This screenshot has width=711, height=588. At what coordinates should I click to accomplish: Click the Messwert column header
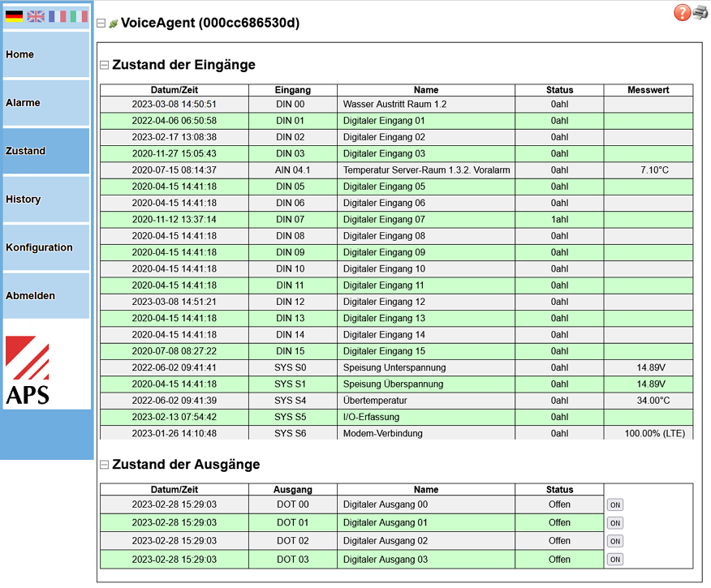649,90
